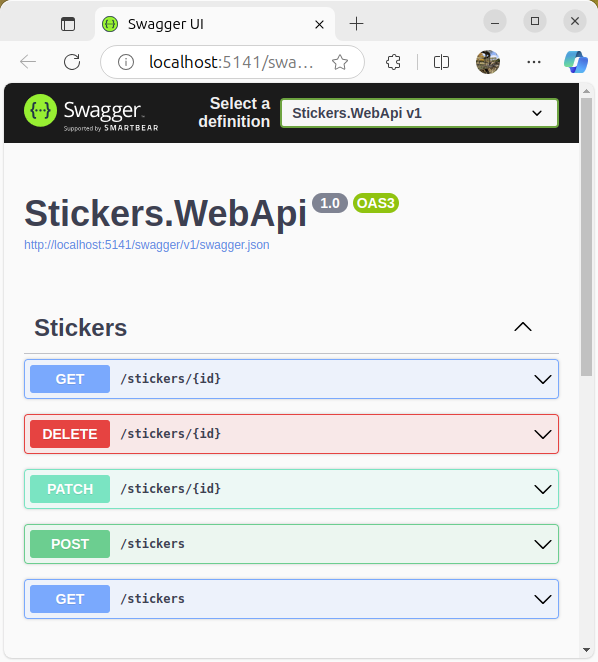Viewport: 598px width, 662px height.
Task: Open the Copilot sidebar icon
Action: [576, 62]
